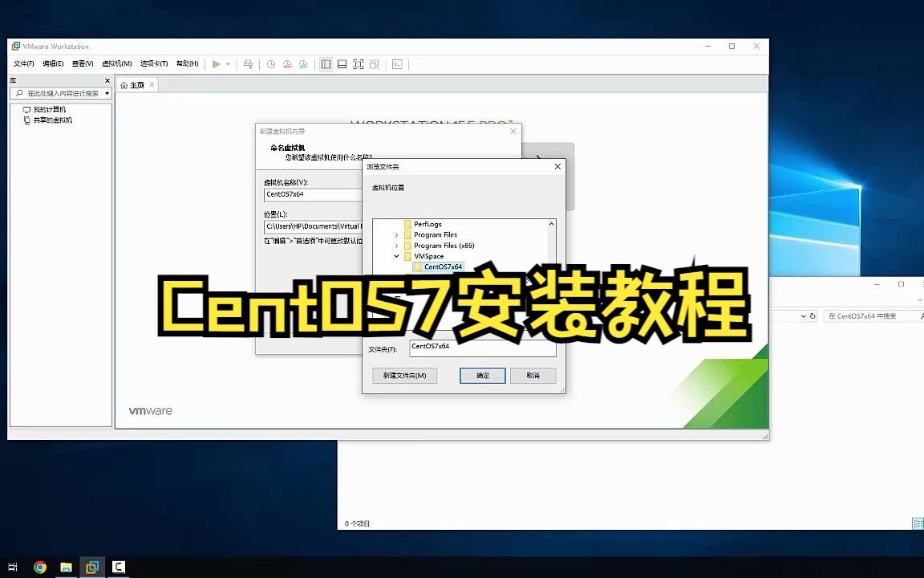924x578 pixels.
Task: Open the 虚拟机(M) menu
Action: tap(118, 63)
